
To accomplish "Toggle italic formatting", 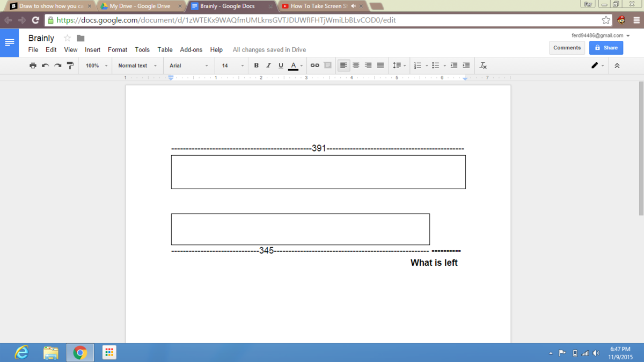I will coord(268,66).
